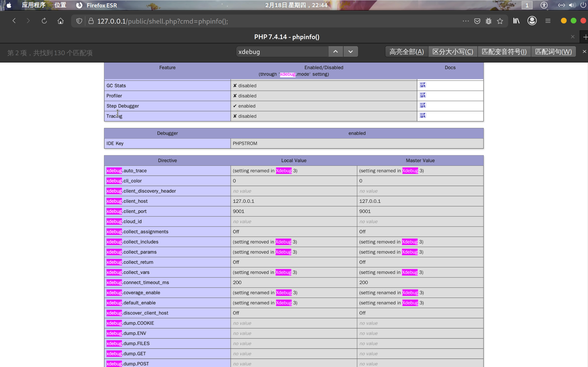Bookmark this page with the star icon
Screen dimensions: 588x367
coord(500,21)
